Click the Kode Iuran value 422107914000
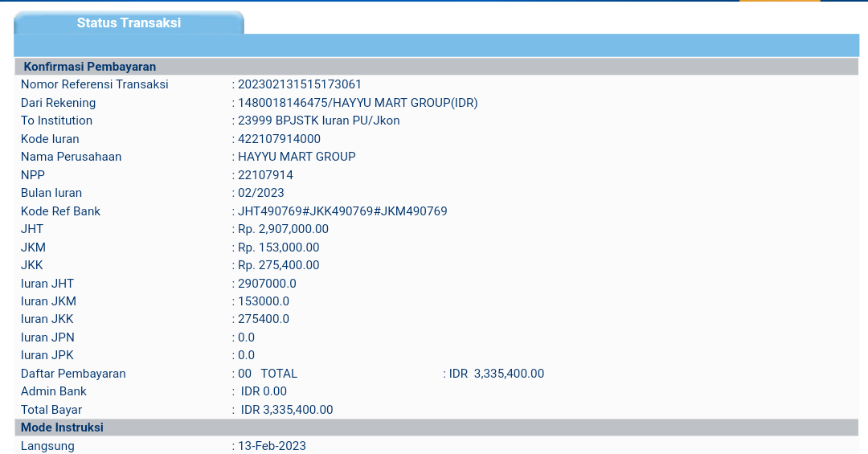The width and height of the screenshot is (868, 454). tap(279, 139)
